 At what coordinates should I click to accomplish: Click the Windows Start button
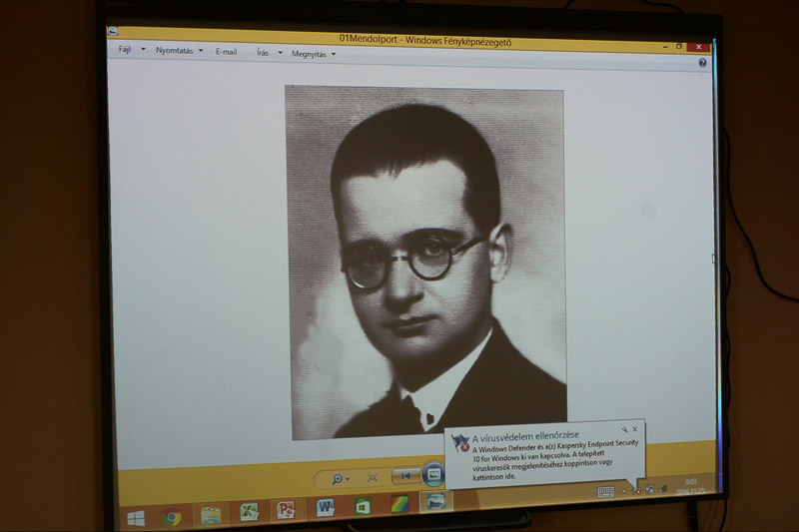(135, 518)
